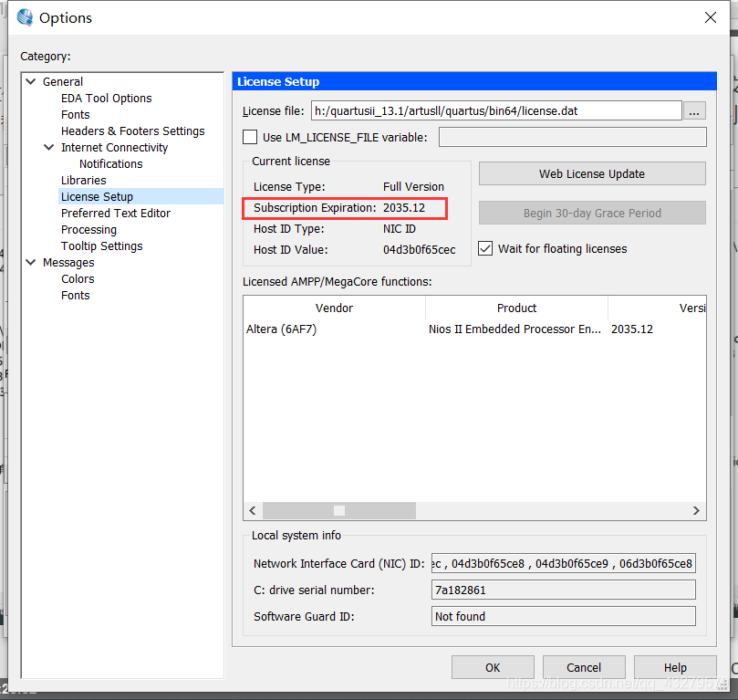
Task: Uncheck Wait for floating licenses
Action: point(485,248)
